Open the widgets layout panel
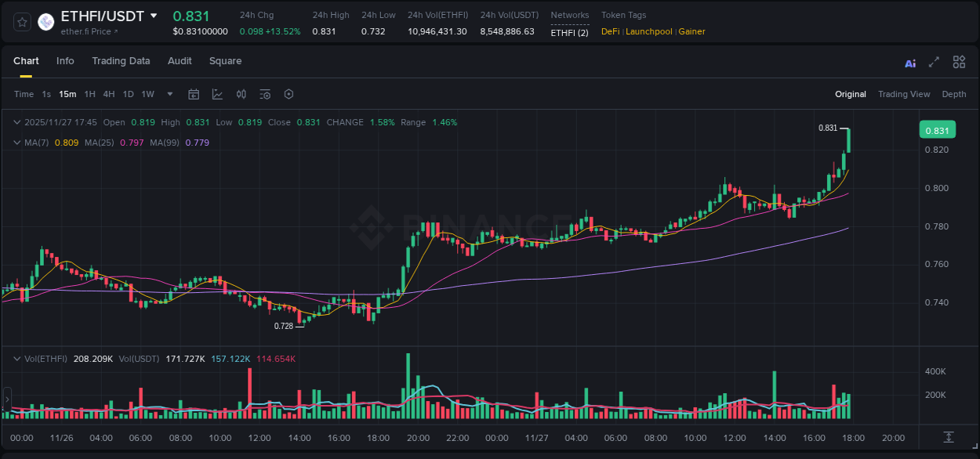The height and width of the screenshot is (459, 980). pyautogui.click(x=959, y=62)
